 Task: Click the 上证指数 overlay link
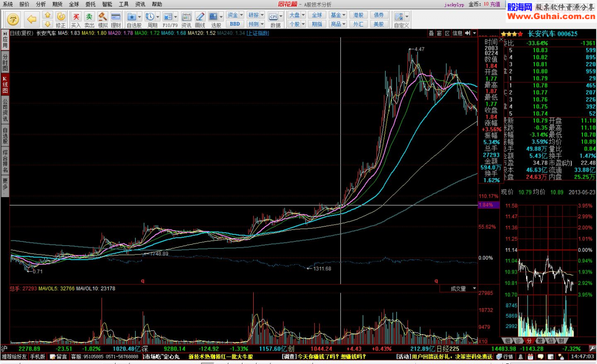(x=257, y=33)
